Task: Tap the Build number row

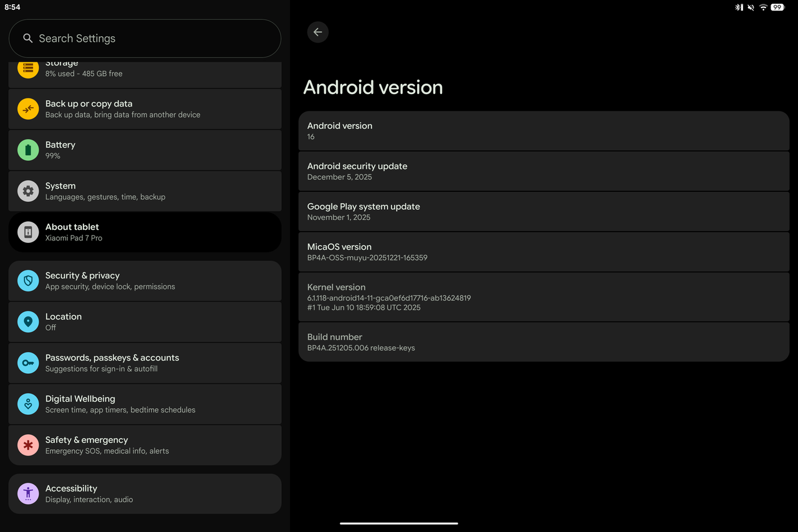Action: 544,342
